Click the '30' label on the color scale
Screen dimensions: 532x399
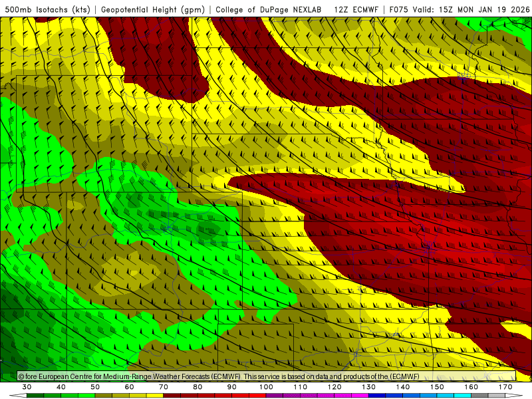click(x=27, y=387)
